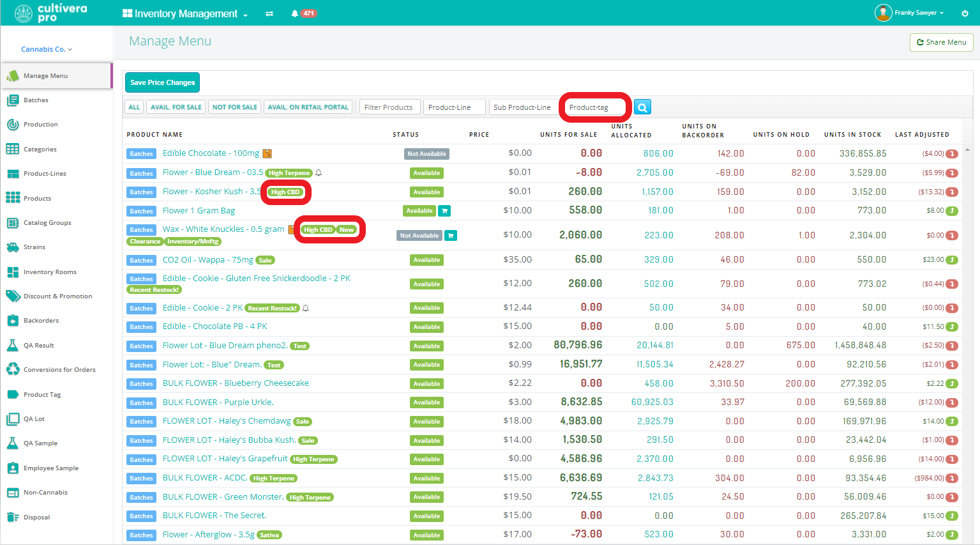Click the Disposal sidebar icon

click(13, 517)
